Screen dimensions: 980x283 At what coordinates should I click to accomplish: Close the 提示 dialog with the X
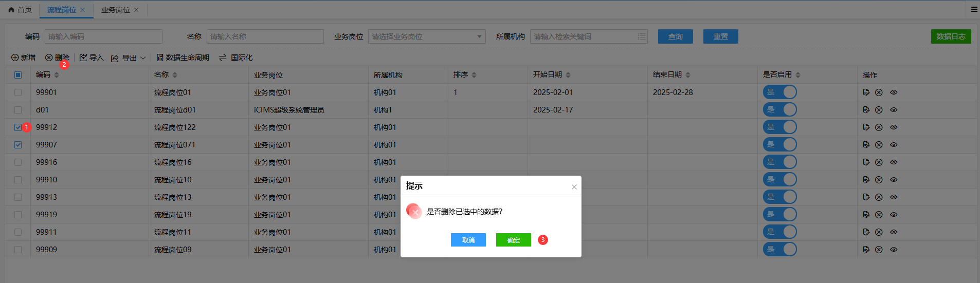coord(574,187)
